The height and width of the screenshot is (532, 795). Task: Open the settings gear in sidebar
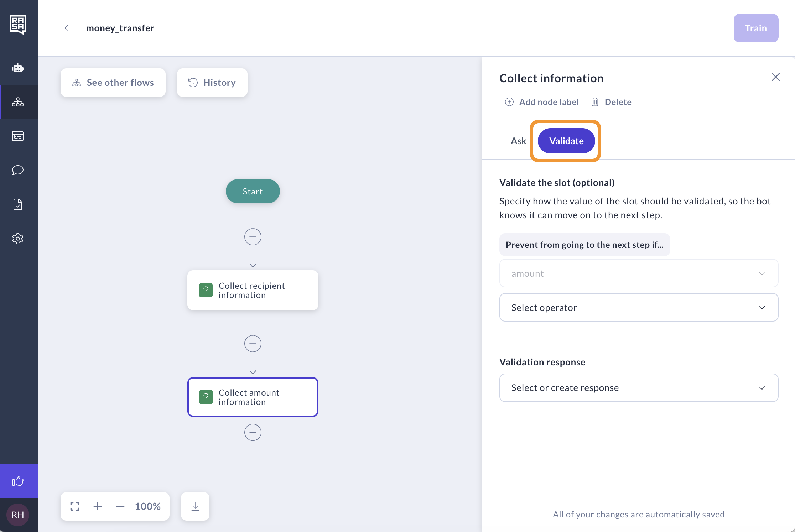[18, 239]
